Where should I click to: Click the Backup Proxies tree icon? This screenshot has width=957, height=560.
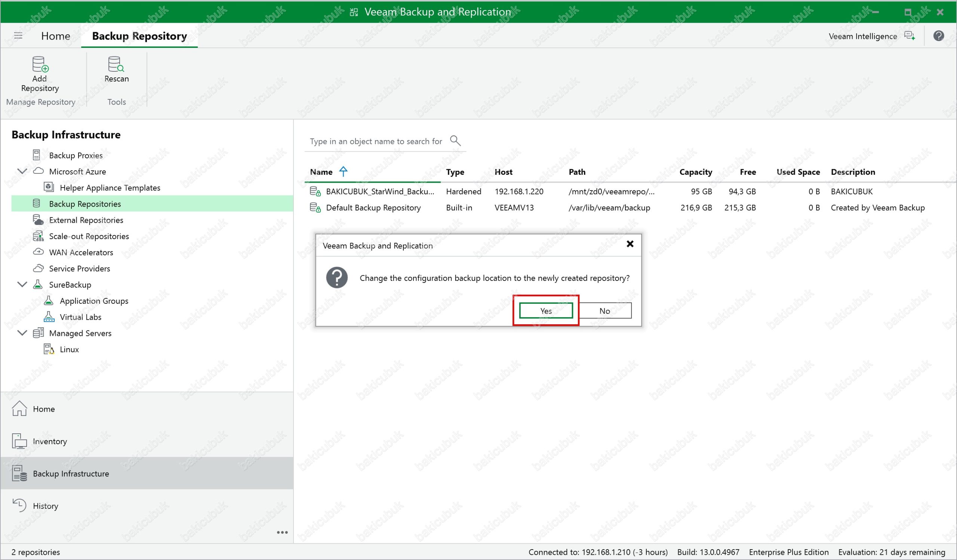click(37, 155)
